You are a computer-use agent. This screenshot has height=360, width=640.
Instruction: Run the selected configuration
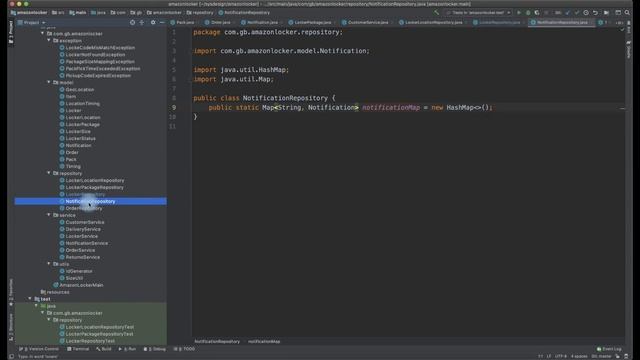(x=519, y=13)
